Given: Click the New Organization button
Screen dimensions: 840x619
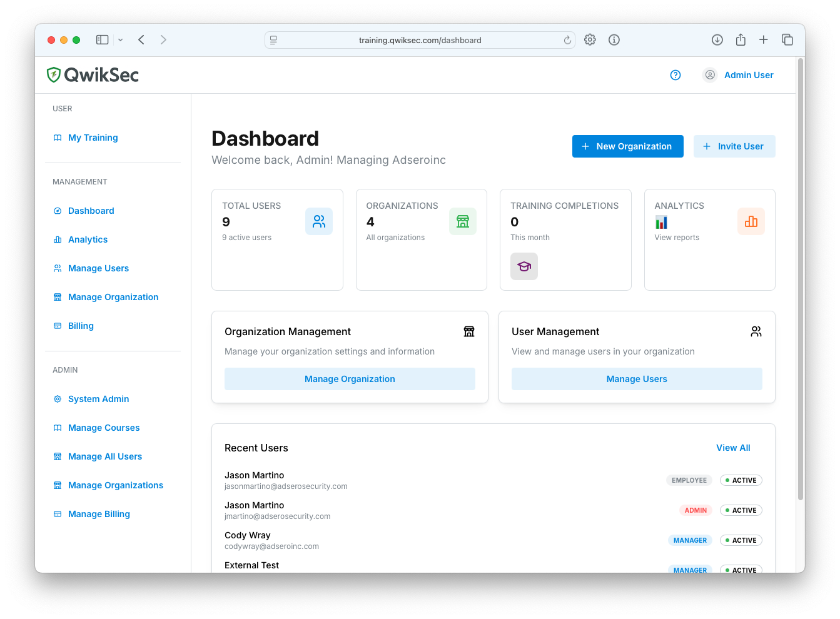Looking at the screenshot, I should (x=627, y=146).
